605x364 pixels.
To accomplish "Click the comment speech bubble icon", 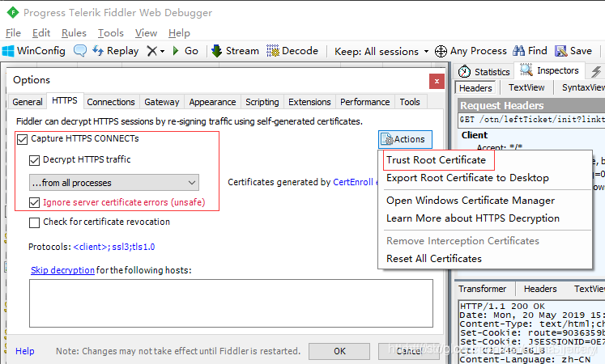I will (x=80, y=51).
